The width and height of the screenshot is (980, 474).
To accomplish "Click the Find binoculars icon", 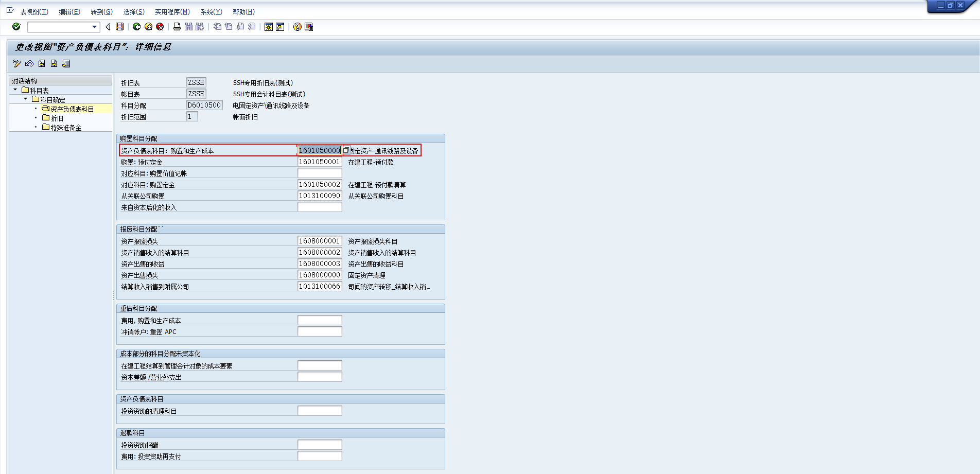I will [x=188, y=27].
